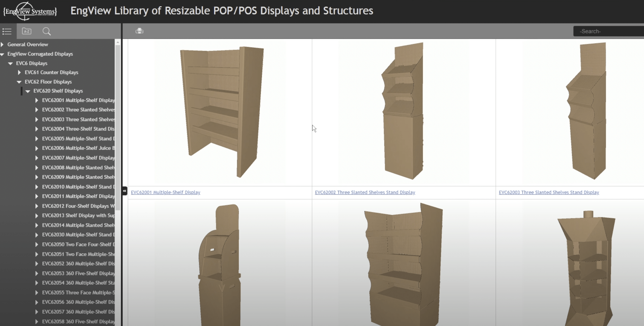Select EVC62050 Two Face Four-Shelf entry
This screenshot has width=644, height=326.
[x=78, y=244]
